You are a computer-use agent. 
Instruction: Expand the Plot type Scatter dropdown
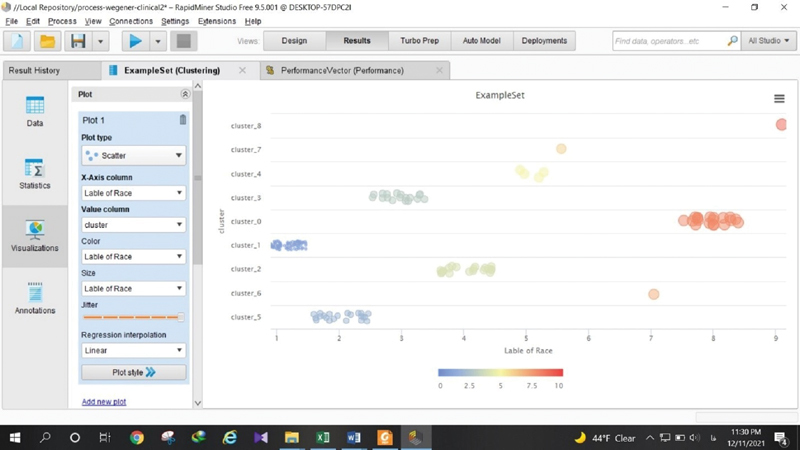click(x=133, y=156)
